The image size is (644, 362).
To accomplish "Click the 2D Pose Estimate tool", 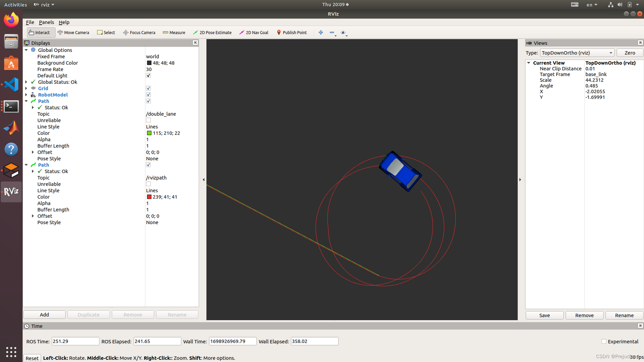I will 213,32.
